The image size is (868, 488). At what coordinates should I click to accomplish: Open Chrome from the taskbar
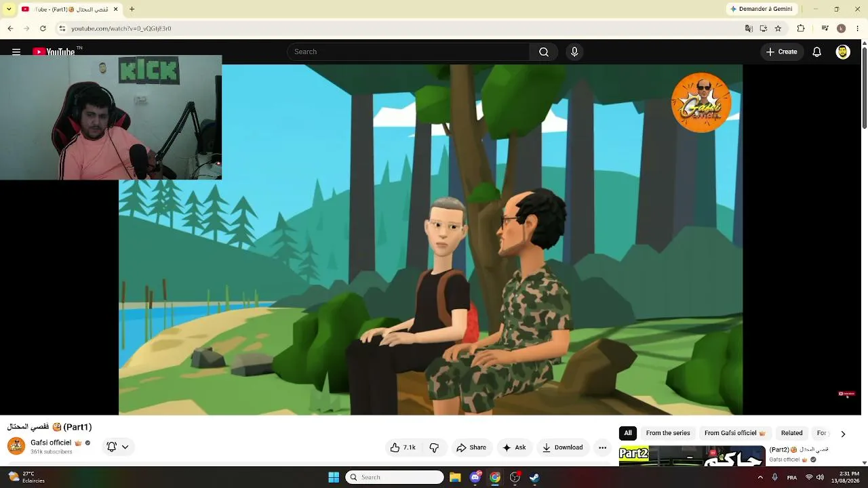pyautogui.click(x=495, y=477)
